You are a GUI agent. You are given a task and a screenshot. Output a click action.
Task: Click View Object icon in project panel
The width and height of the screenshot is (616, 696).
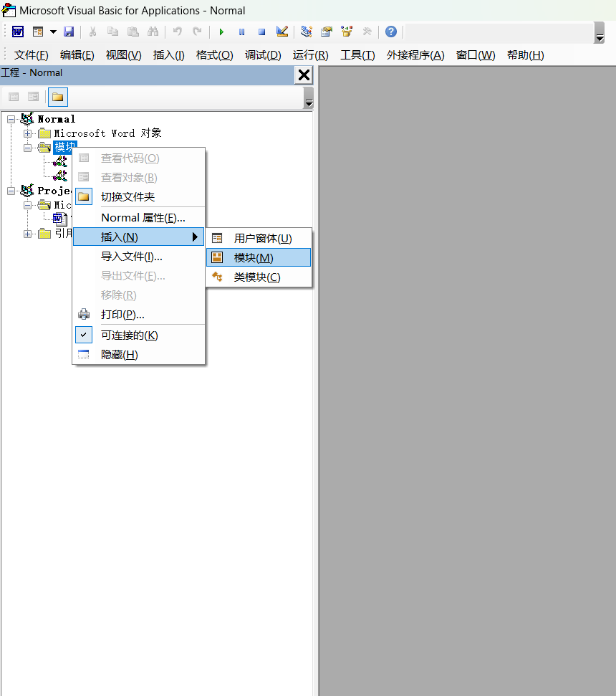click(33, 97)
